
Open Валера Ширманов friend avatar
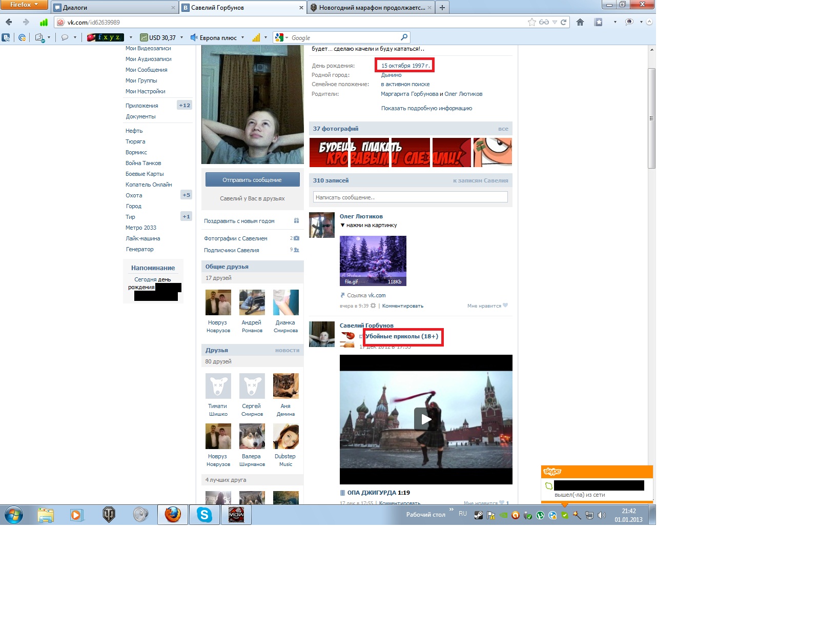pos(252,436)
